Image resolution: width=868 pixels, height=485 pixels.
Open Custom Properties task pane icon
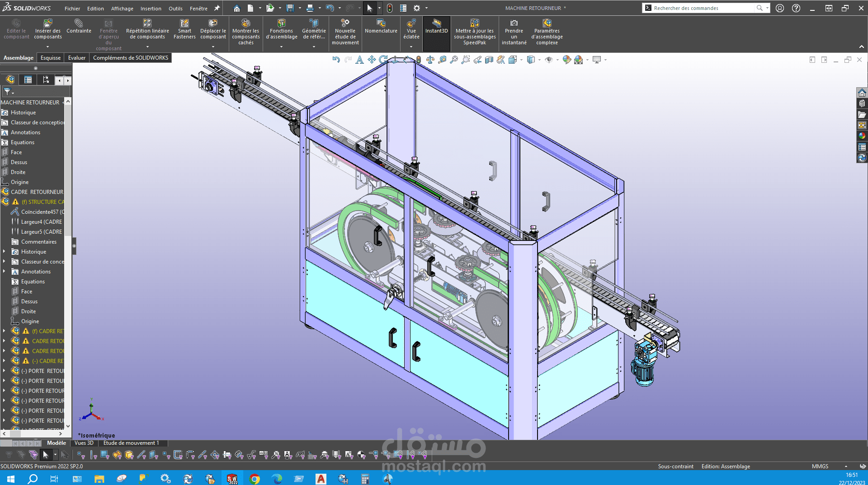click(862, 147)
